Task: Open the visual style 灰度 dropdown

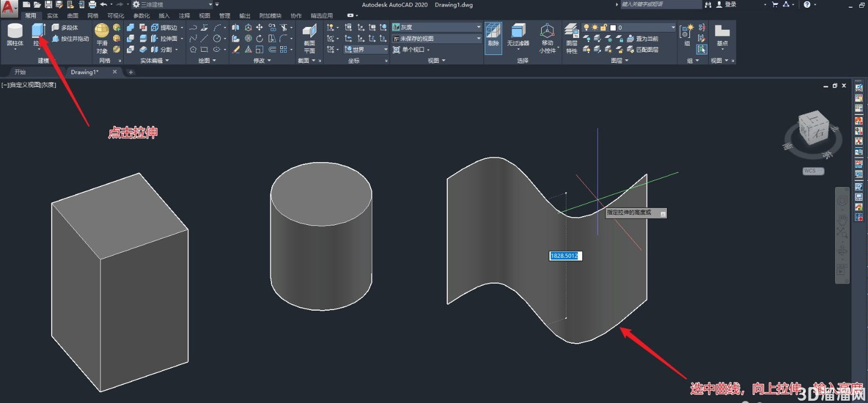Action: click(x=437, y=27)
